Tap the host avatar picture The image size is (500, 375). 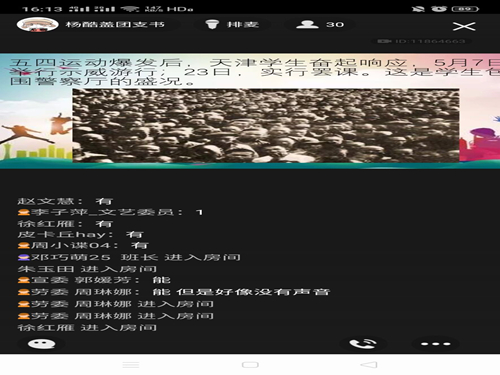pyautogui.click(x=38, y=24)
